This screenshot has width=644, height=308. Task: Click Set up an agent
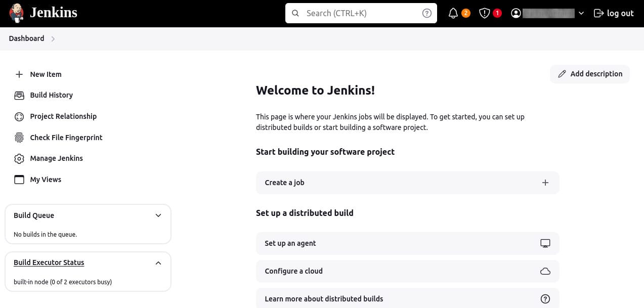click(407, 243)
